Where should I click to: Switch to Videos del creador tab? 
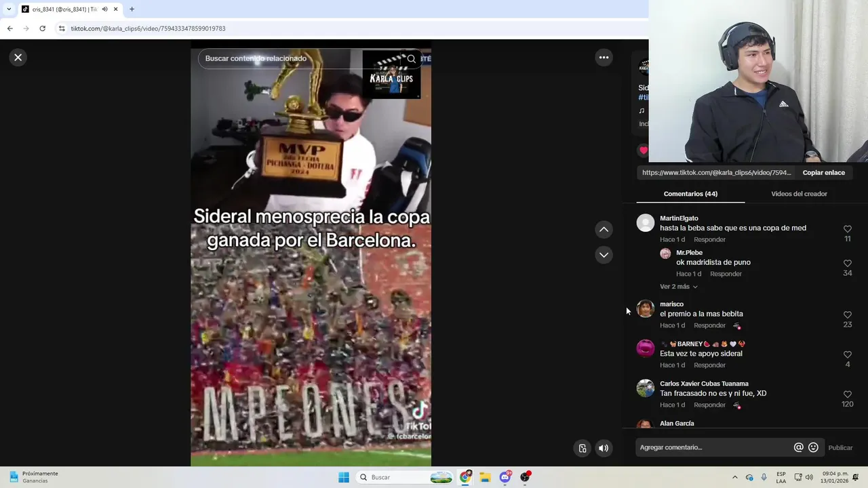point(799,194)
